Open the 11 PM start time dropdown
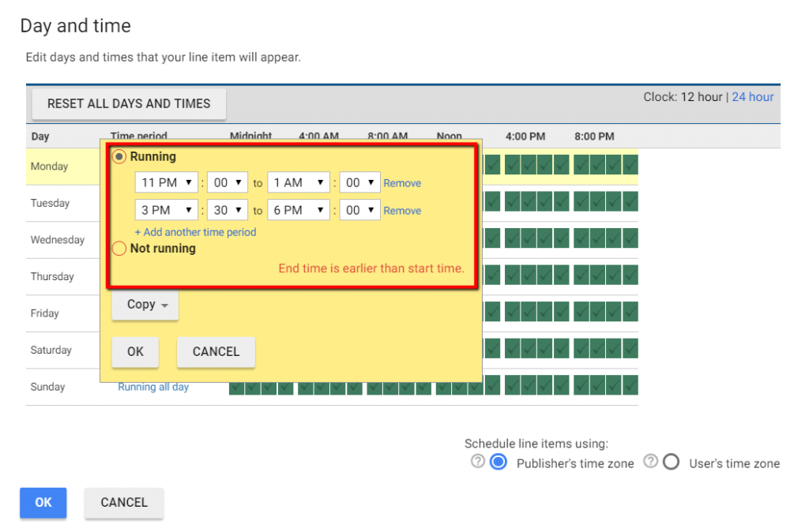Image resolution: width=809 pixels, height=532 pixels. pyautogui.click(x=166, y=182)
